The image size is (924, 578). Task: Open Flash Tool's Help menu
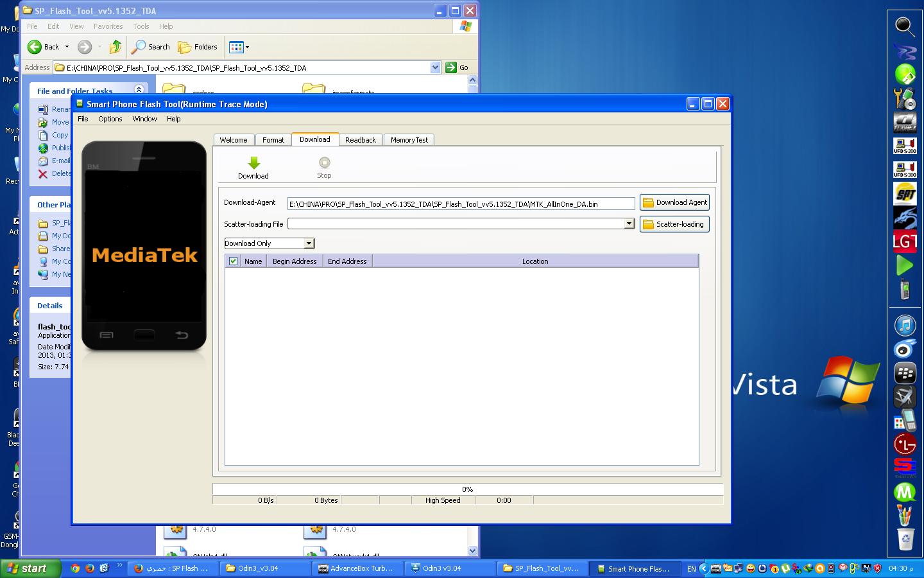[x=173, y=119]
